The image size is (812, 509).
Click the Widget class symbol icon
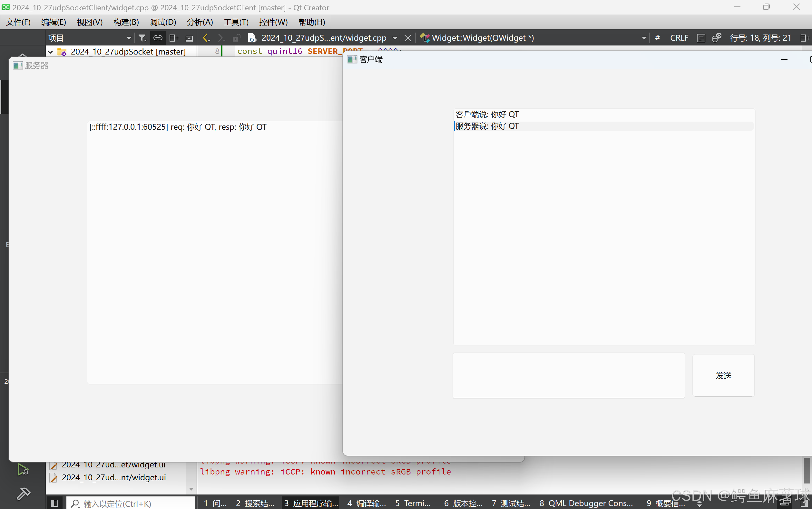coord(425,38)
